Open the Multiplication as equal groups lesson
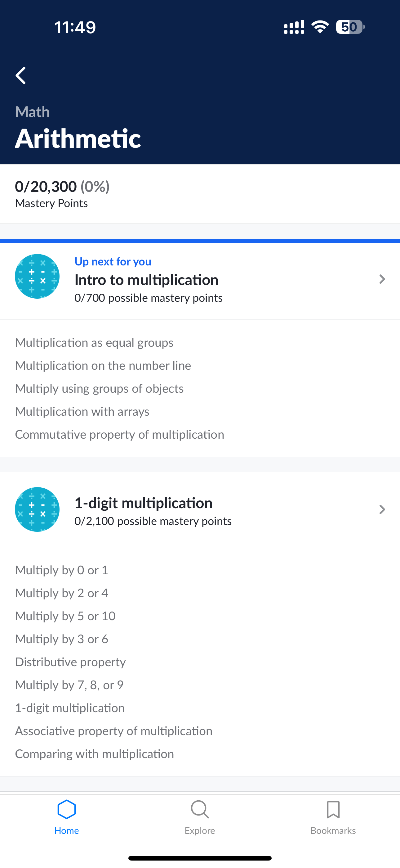Screen dimensions: 400x868 coord(94,342)
